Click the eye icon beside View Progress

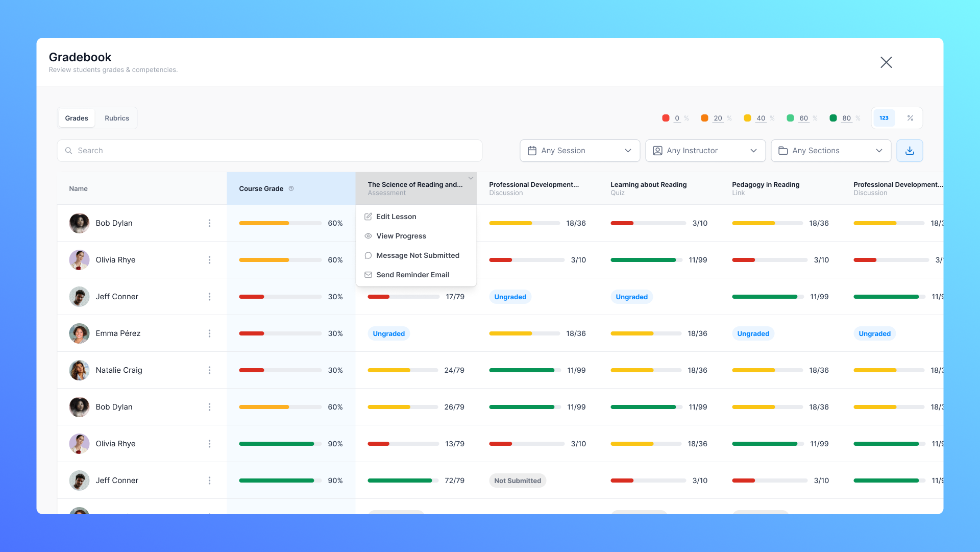coord(368,236)
